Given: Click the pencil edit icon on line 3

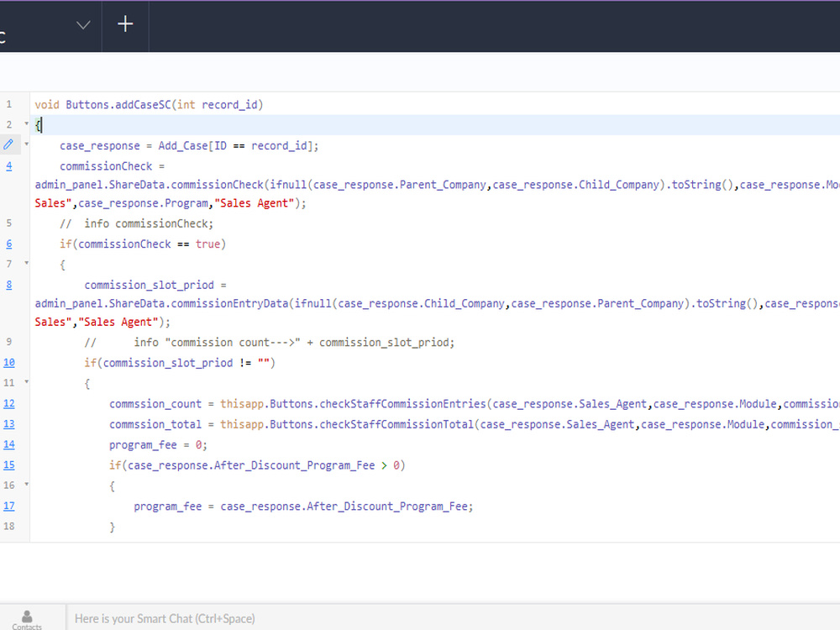Looking at the screenshot, I should (8, 144).
